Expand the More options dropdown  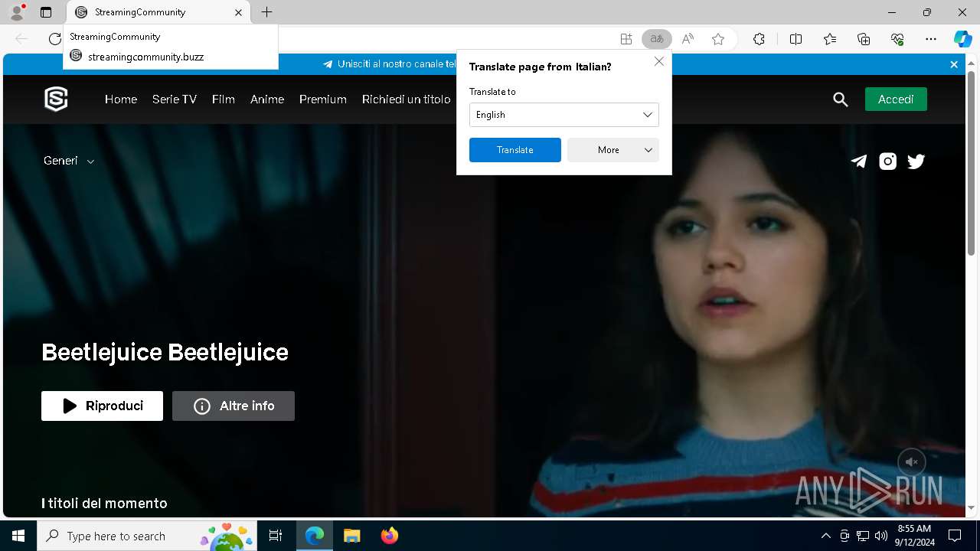(x=612, y=150)
